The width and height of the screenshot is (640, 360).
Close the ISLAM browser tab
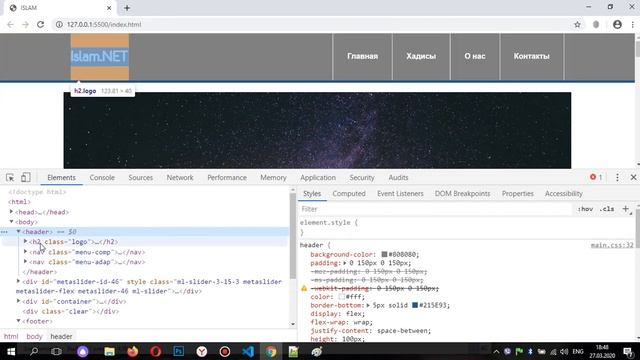(x=109, y=8)
